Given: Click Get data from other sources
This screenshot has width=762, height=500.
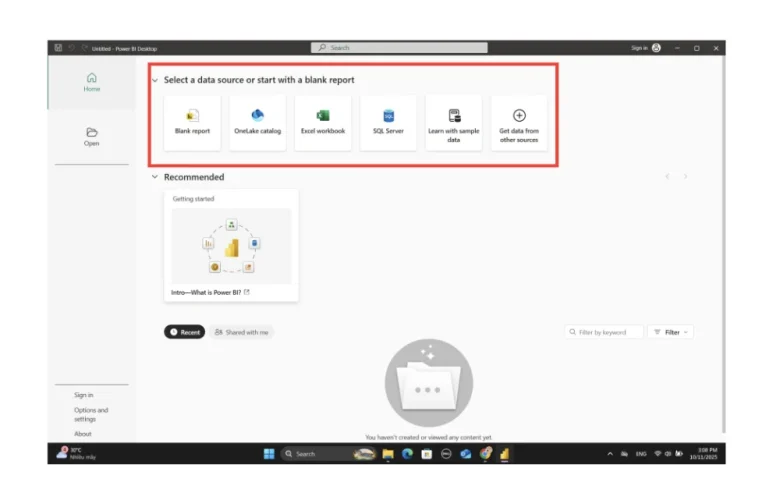Looking at the screenshot, I should 519,123.
